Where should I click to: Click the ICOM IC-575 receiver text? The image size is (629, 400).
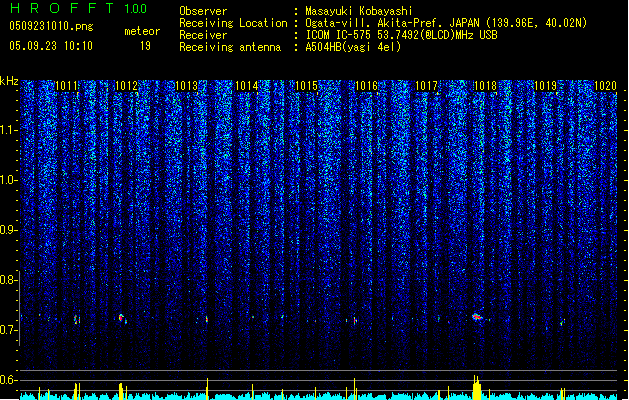pyautogui.click(x=401, y=35)
